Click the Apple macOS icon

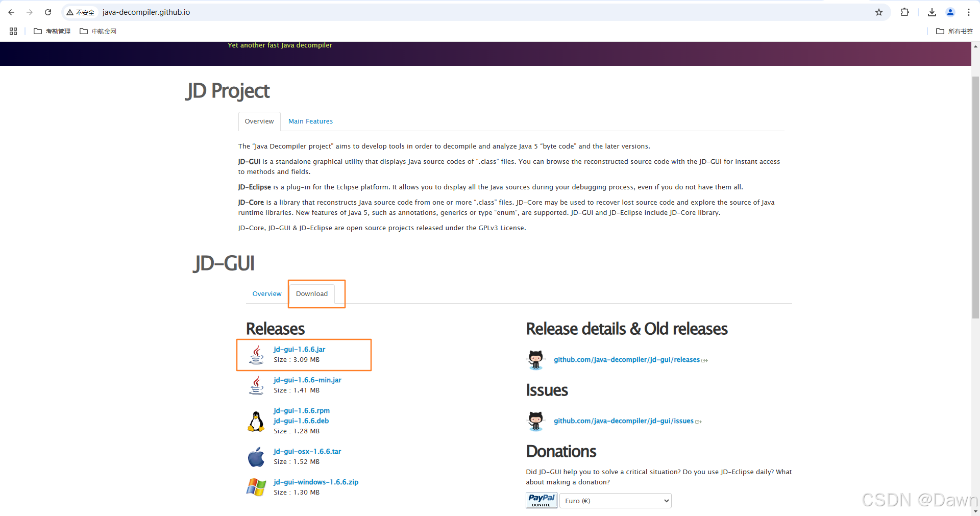point(256,457)
